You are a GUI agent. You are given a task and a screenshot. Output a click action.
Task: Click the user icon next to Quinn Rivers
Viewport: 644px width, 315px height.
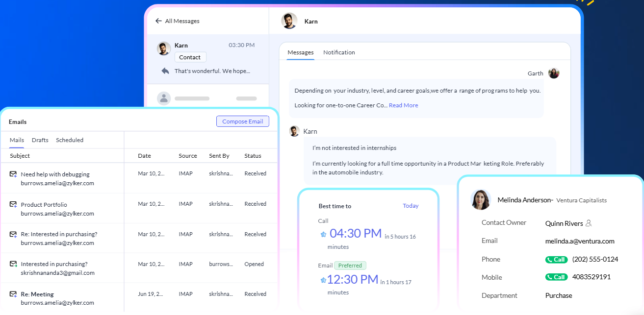pyautogui.click(x=589, y=223)
